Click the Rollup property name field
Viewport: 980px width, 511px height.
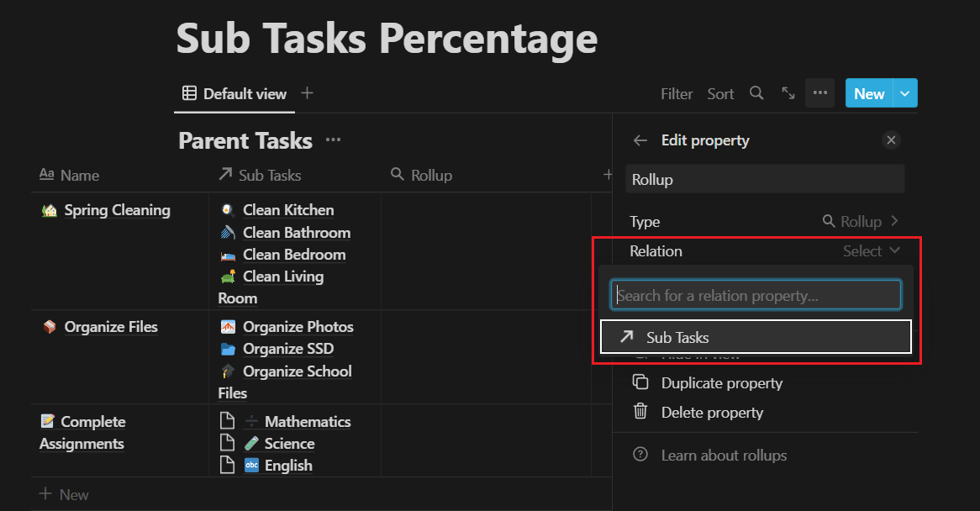[765, 179]
